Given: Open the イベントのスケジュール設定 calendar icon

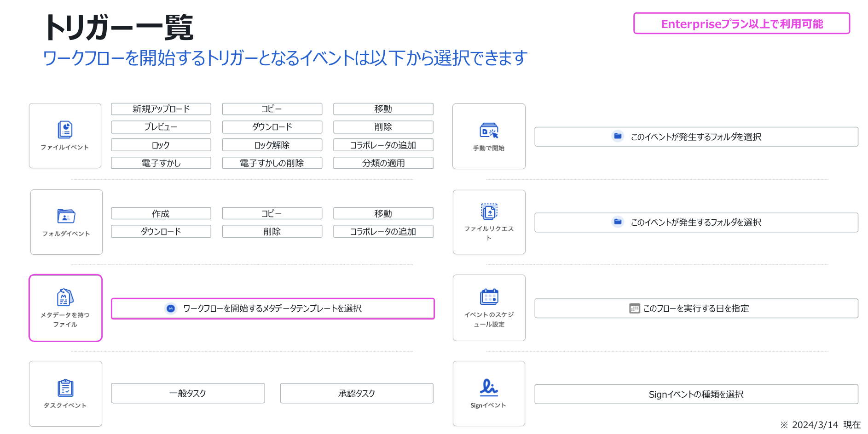Looking at the screenshot, I should (489, 297).
